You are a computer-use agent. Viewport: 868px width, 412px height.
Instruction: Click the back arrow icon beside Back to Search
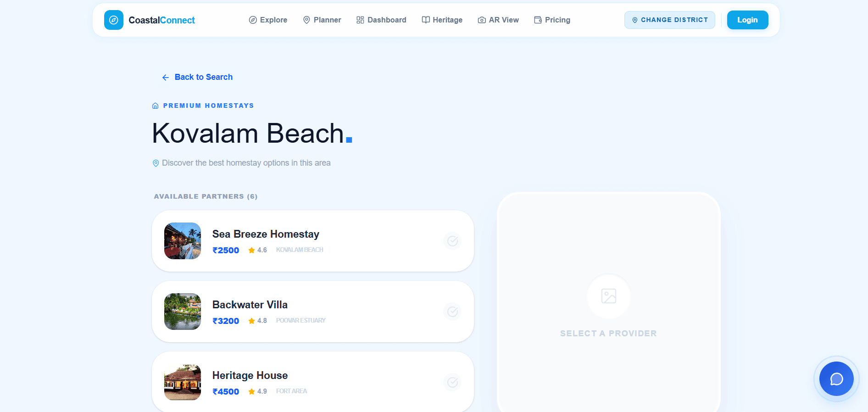pyautogui.click(x=166, y=78)
